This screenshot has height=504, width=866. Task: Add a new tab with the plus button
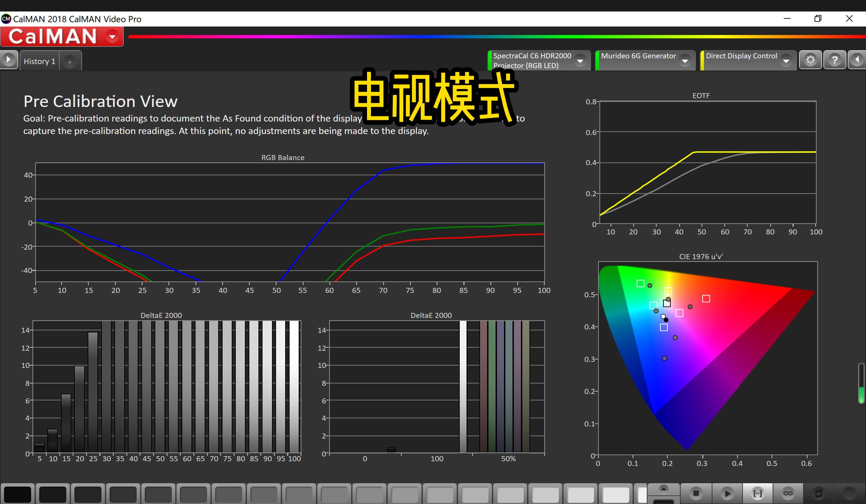(70, 62)
